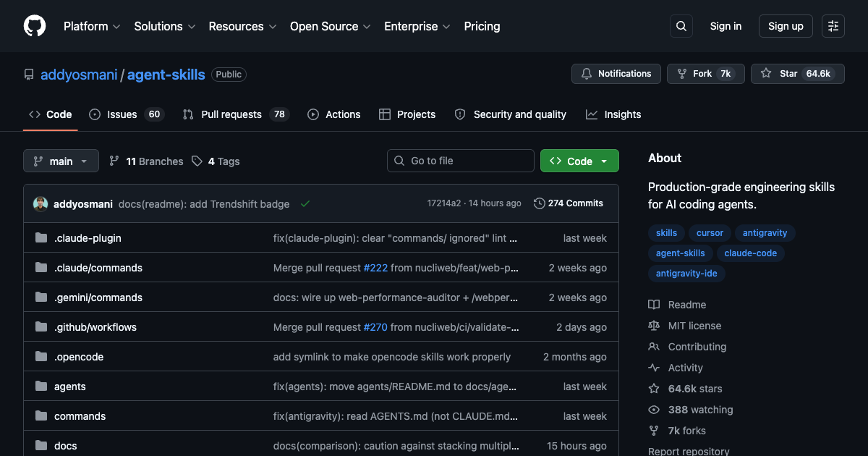Open the .claude/commands folder icon
868x456 pixels.
click(41, 268)
